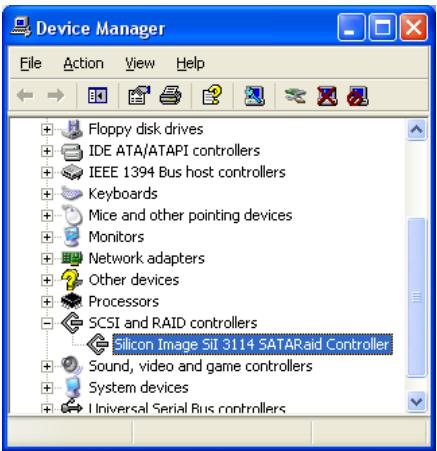Click the yellow question mark Other devices icon
Image resolution: width=437 pixels, height=451 pixels.
click(71, 280)
